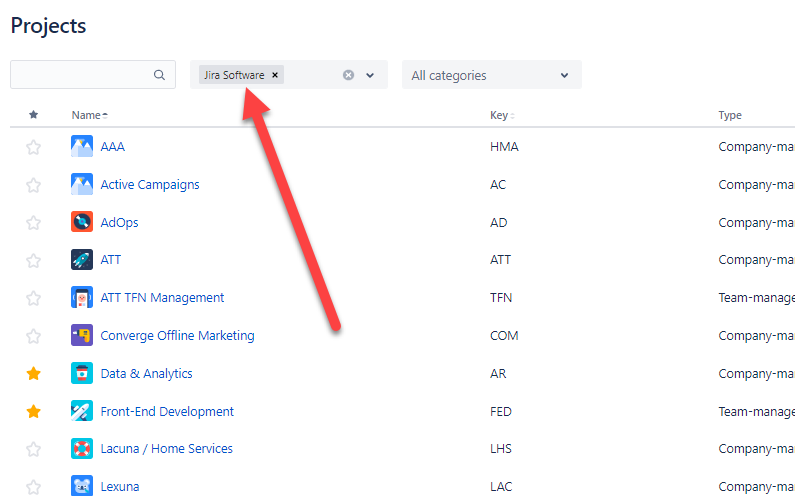
Task: Click the LAC key cell
Action: [x=501, y=487]
